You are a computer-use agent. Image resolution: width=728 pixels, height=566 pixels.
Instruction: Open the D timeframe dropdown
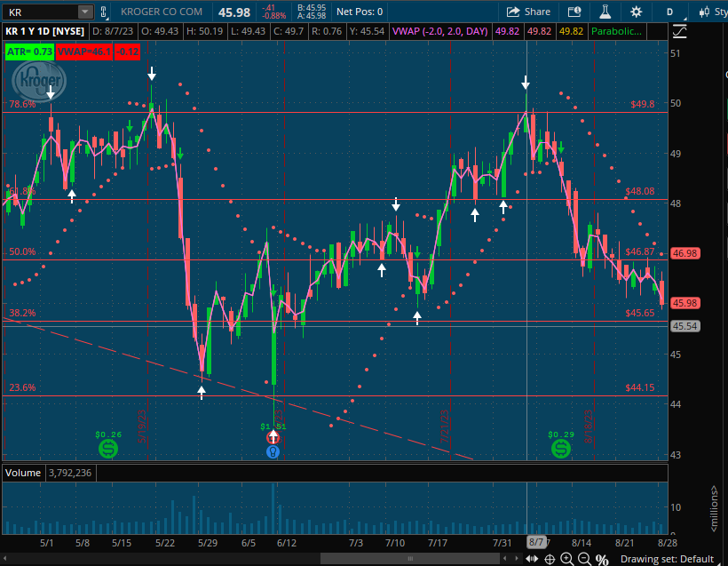pyautogui.click(x=669, y=12)
